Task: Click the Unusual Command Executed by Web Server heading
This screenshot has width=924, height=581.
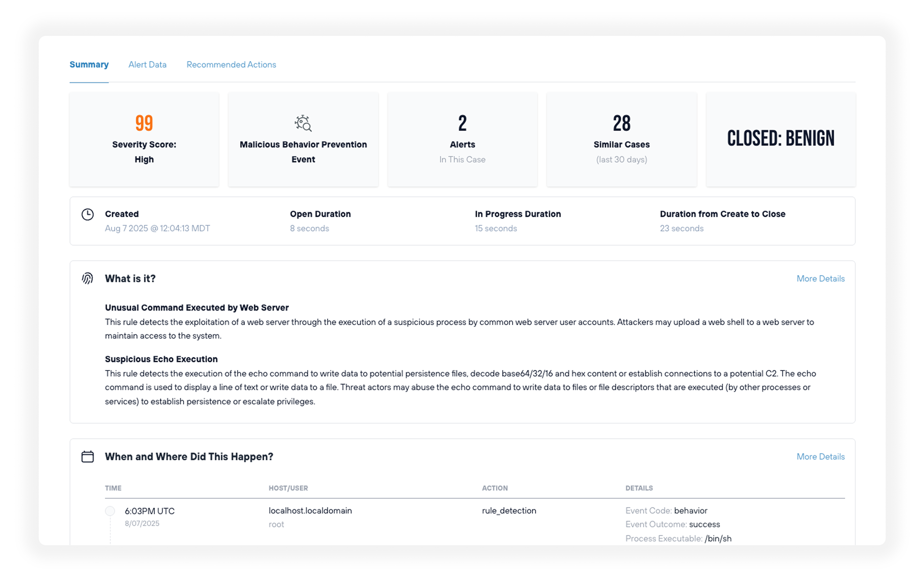Action: [x=197, y=308]
